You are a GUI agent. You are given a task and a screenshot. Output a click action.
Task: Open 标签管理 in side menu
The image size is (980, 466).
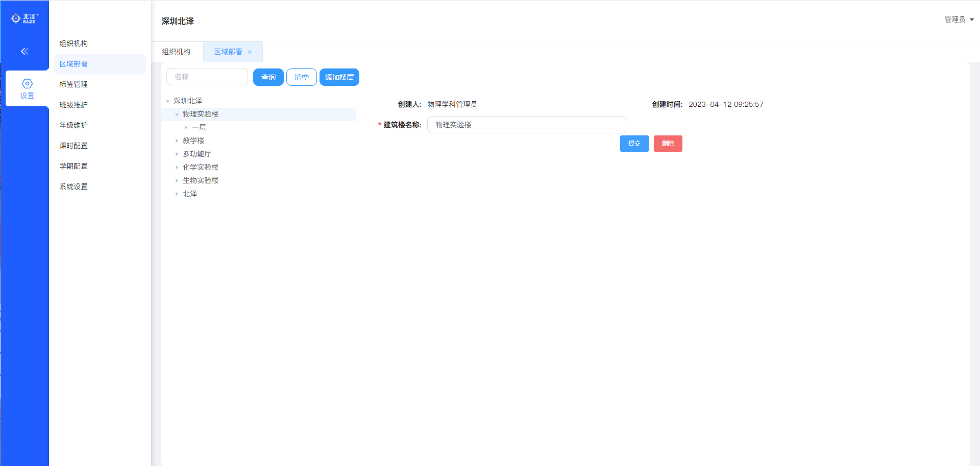(x=73, y=84)
